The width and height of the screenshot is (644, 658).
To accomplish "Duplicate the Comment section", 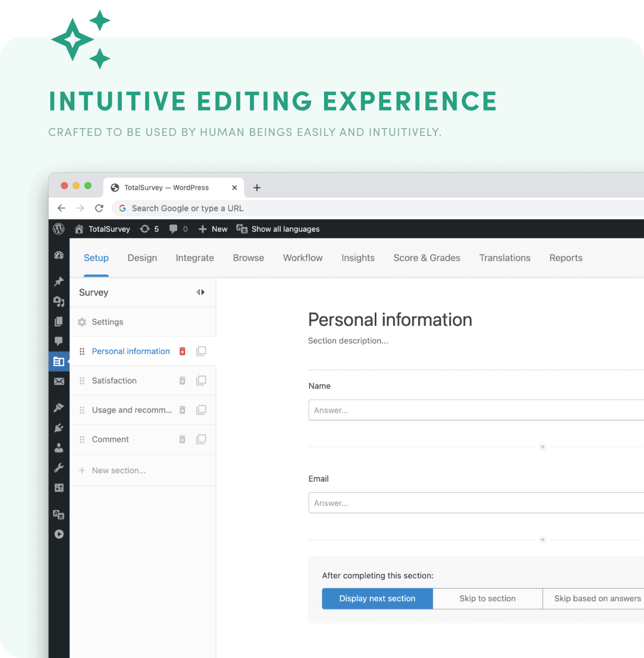I will point(201,439).
